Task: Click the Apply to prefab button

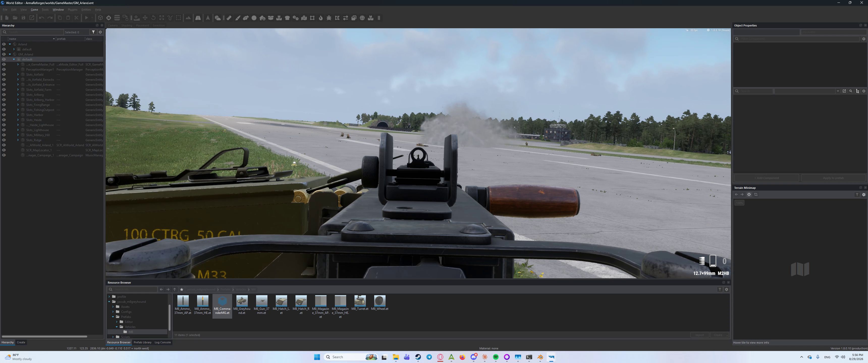Action: [x=833, y=178]
